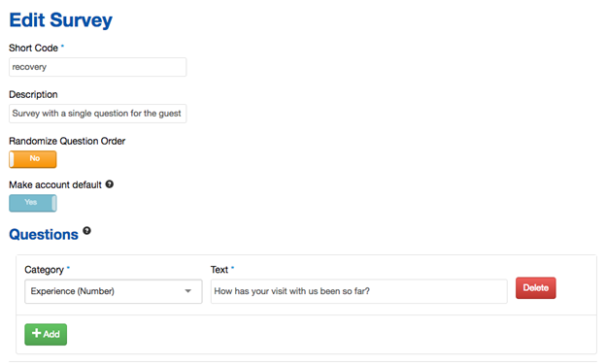
Task: Click the Questions section heading
Action: [x=44, y=235]
